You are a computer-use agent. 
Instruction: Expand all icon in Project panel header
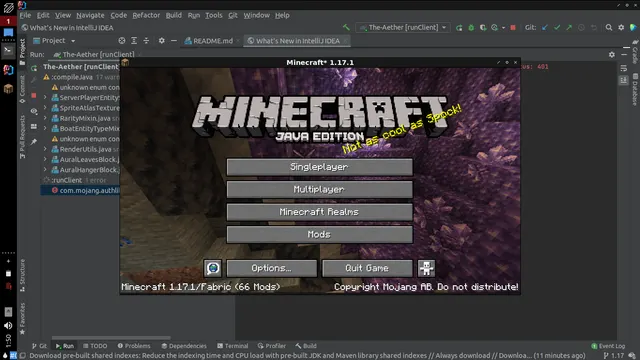[134, 40]
